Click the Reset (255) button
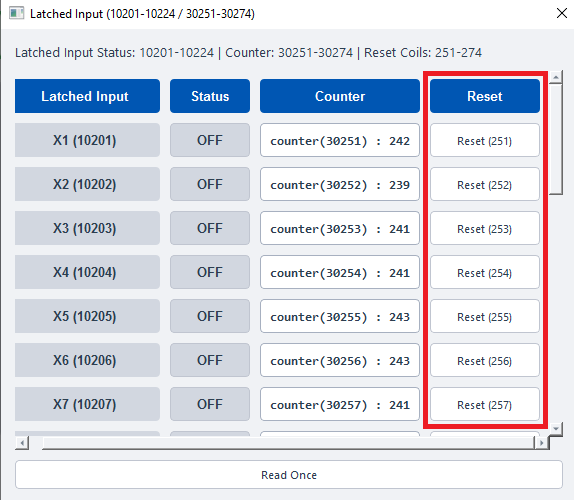This screenshot has height=500, width=574. (485, 316)
